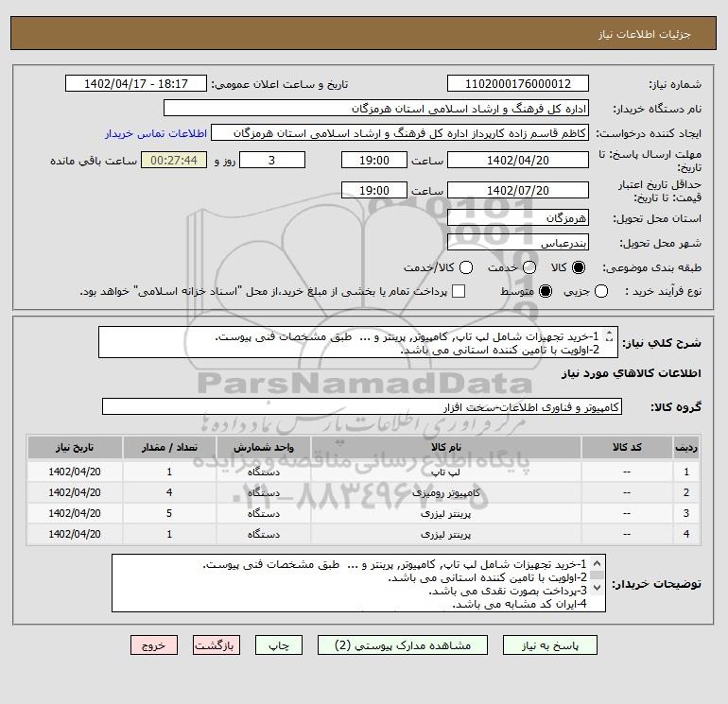Select the خدمت radio button
This screenshot has width=728, height=704.
pyautogui.click(x=529, y=267)
